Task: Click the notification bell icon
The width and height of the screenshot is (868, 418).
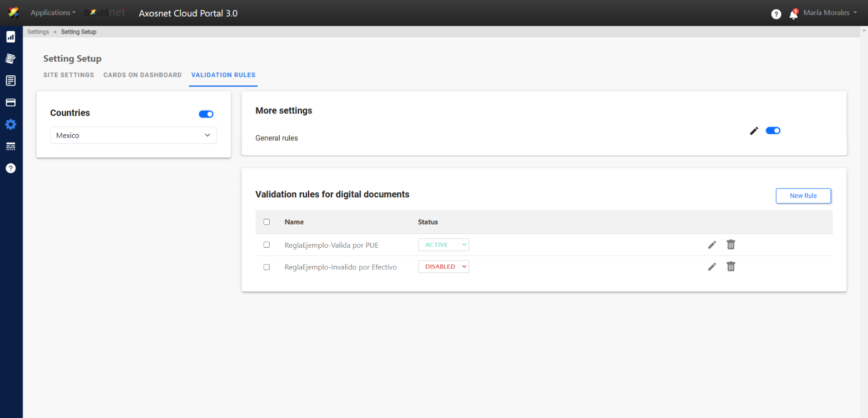Action: [793, 14]
